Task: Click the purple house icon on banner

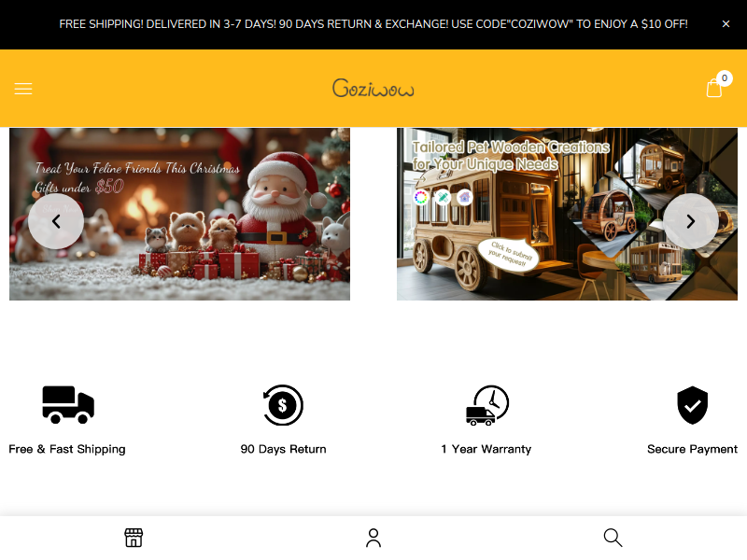Action: pyautogui.click(x=465, y=197)
